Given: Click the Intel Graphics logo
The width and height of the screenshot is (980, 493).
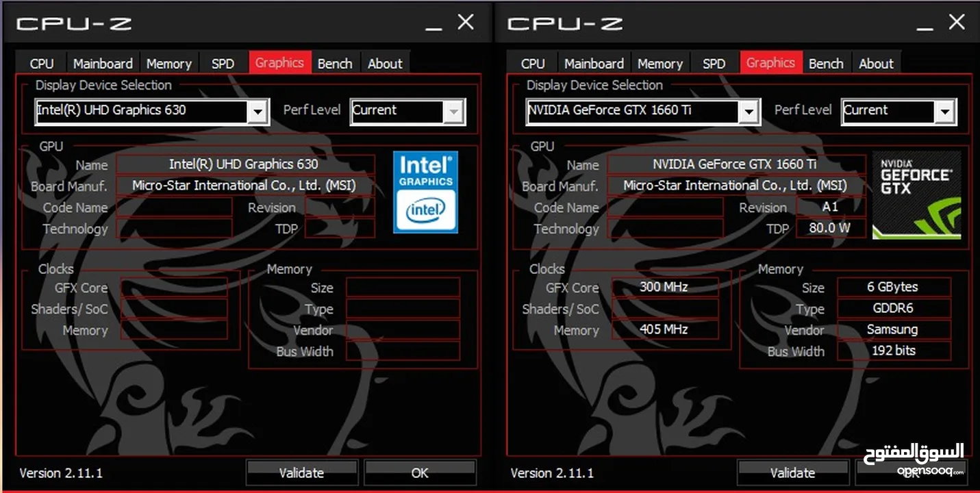Looking at the screenshot, I should coord(425,192).
